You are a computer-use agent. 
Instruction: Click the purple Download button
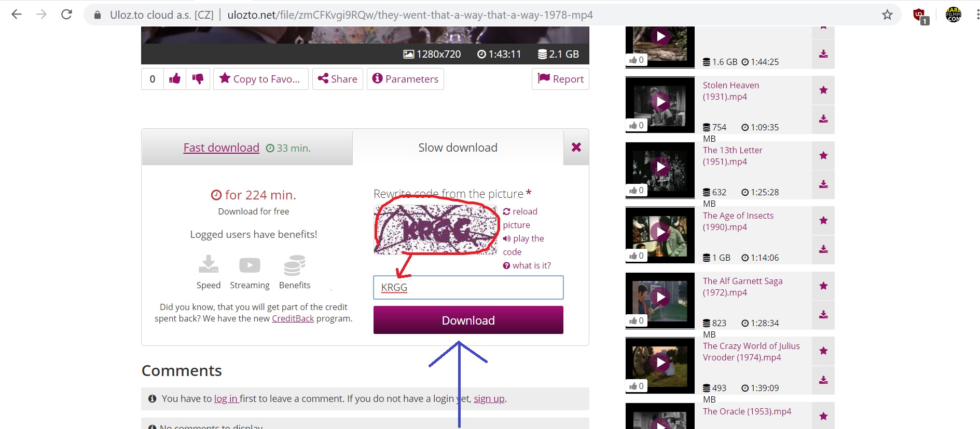pyautogui.click(x=468, y=320)
